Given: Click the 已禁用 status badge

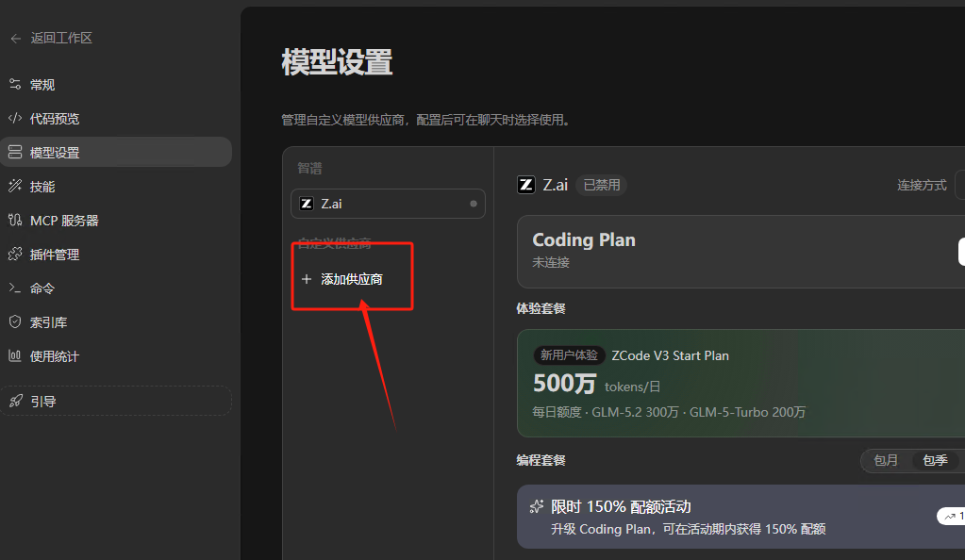Looking at the screenshot, I should (x=601, y=185).
